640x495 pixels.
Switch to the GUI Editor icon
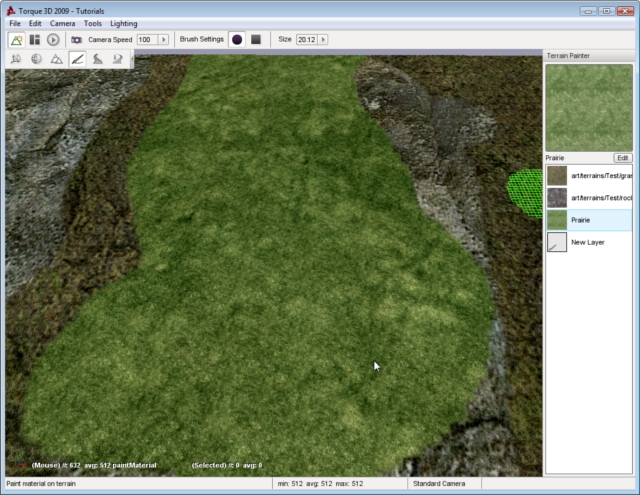pos(35,39)
